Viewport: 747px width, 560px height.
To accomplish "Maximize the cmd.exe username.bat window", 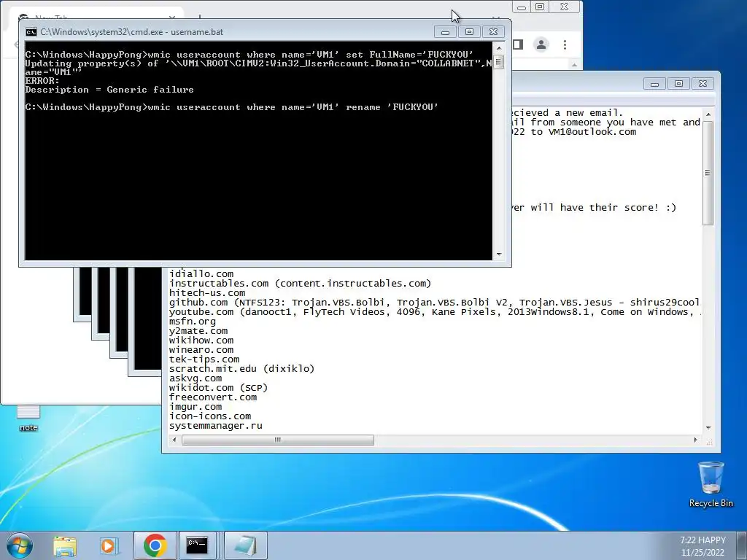I will click(x=469, y=32).
